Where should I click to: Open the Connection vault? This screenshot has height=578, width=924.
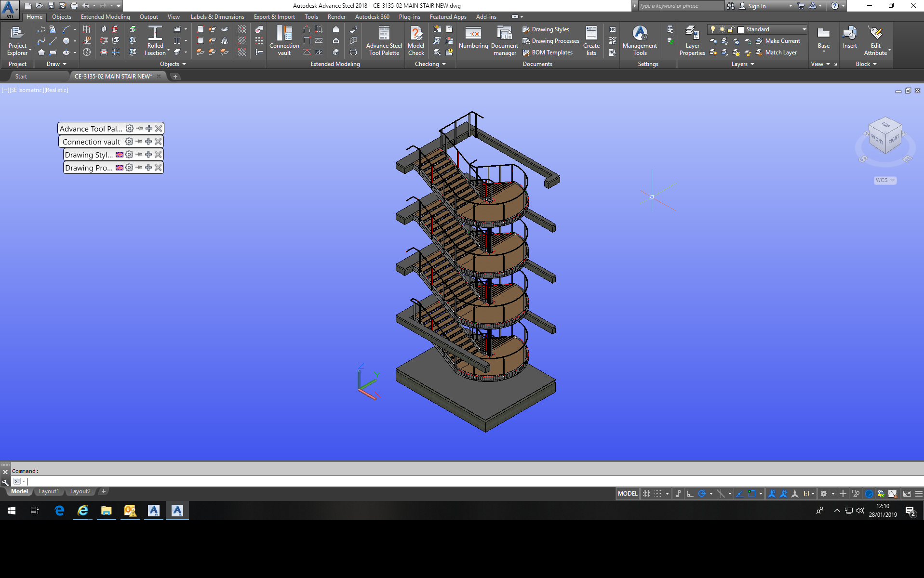point(284,41)
